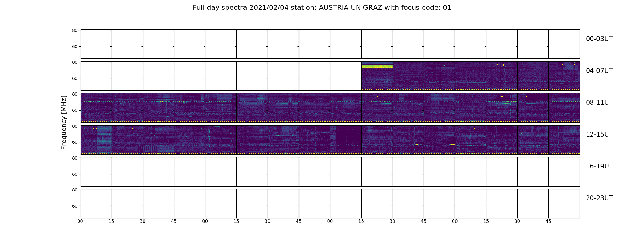The width and height of the screenshot is (644, 245).
Task: Select the '16-19UT' row label
Action: pos(599,166)
